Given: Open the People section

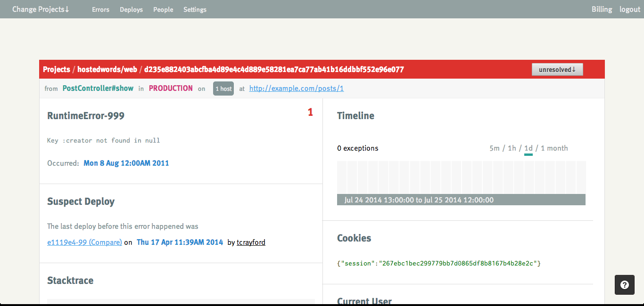Looking at the screenshot, I should (163, 9).
